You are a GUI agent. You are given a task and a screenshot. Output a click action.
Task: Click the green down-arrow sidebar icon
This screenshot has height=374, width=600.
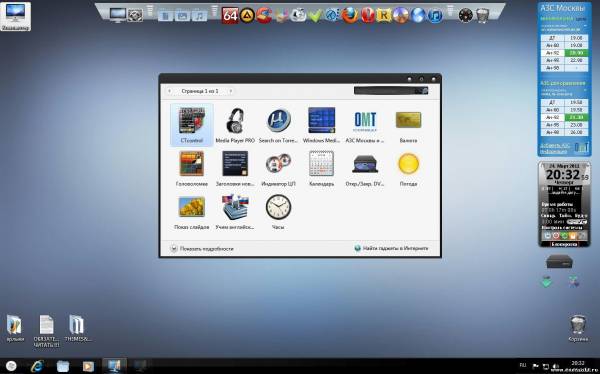pyautogui.click(x=547, y=282)
